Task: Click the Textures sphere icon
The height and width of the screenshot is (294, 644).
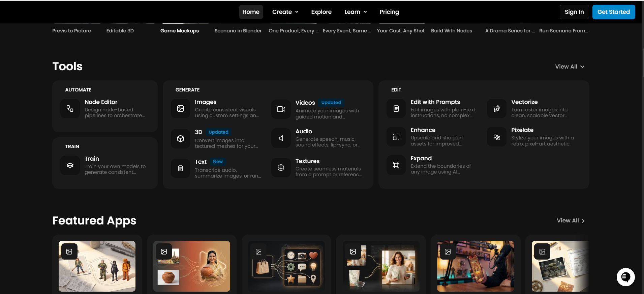Action: (281, 168)
